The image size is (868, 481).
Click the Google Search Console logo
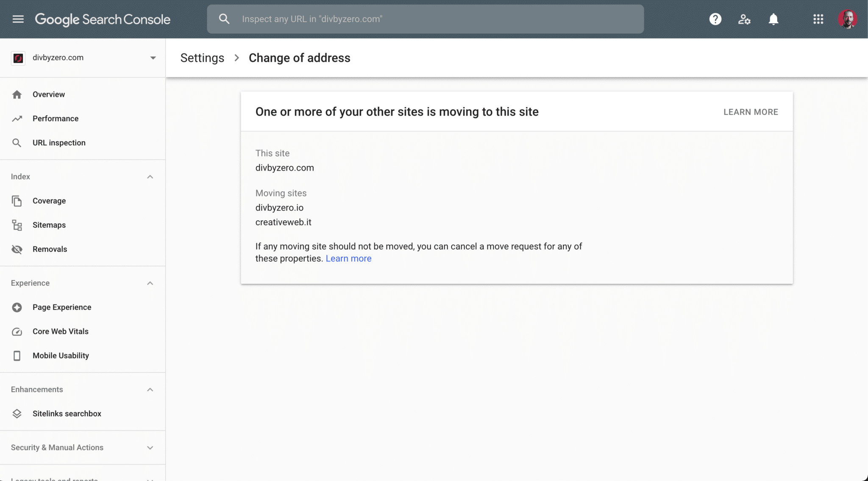(103, 19)
